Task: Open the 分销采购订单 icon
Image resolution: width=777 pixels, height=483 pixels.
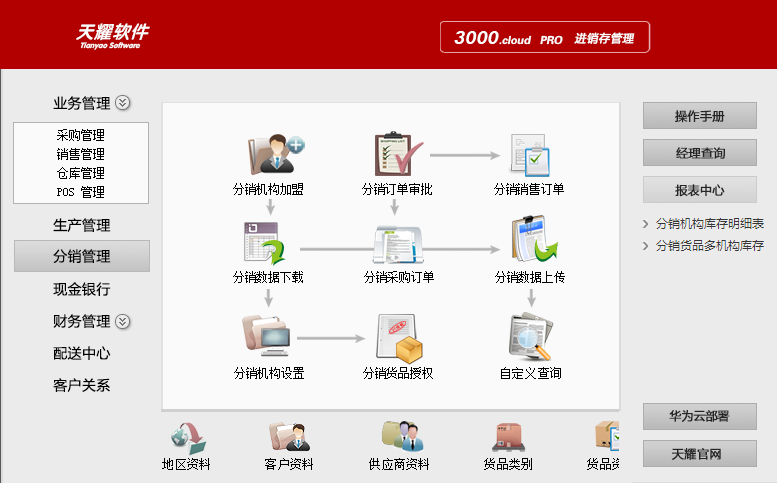Action: (x=398, y=243)
